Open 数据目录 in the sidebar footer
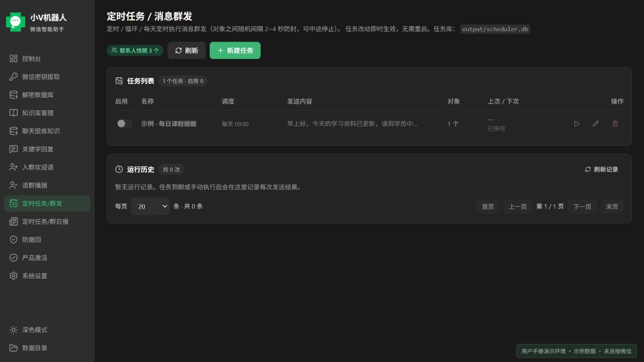The image size is (644, 362). [x=47, y=348]
